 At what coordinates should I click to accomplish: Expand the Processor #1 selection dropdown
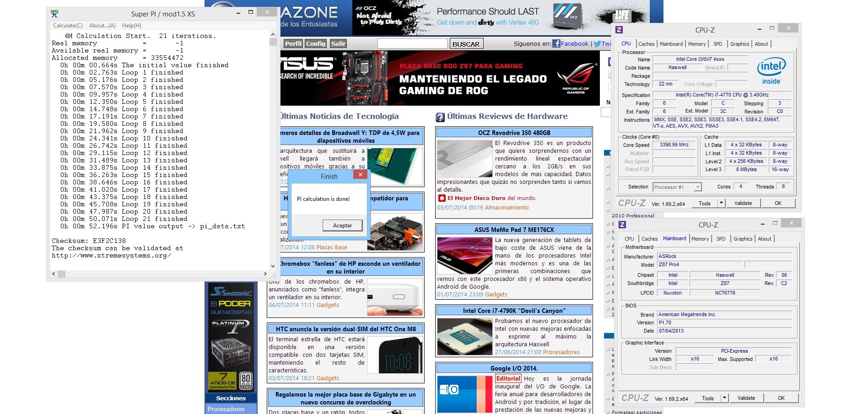[697, 187]
